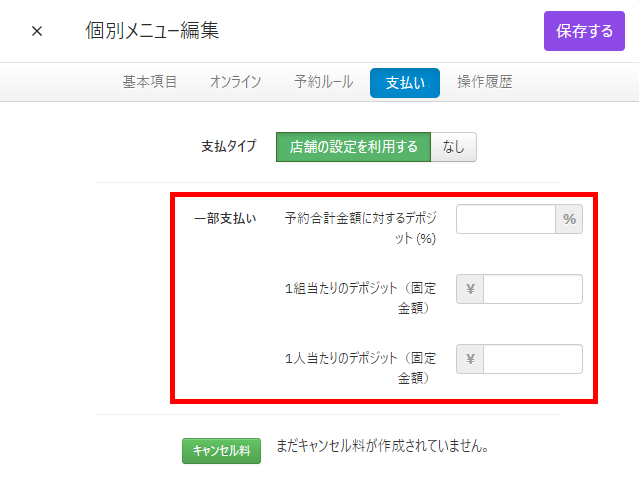The width and height of the screenshot is (639, 489).
Task: Switch to the 基本項目 tab
Action: click(x=150, y=83)
